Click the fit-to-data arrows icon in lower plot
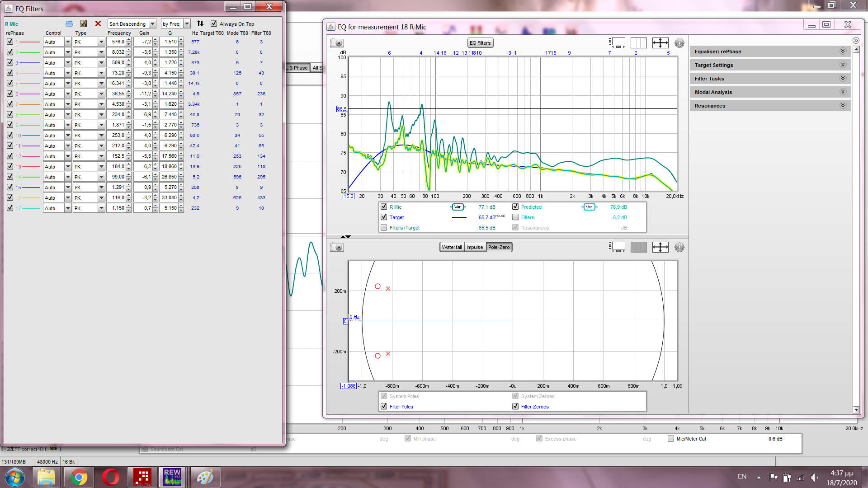868x488 pixels. coord(660,247)
